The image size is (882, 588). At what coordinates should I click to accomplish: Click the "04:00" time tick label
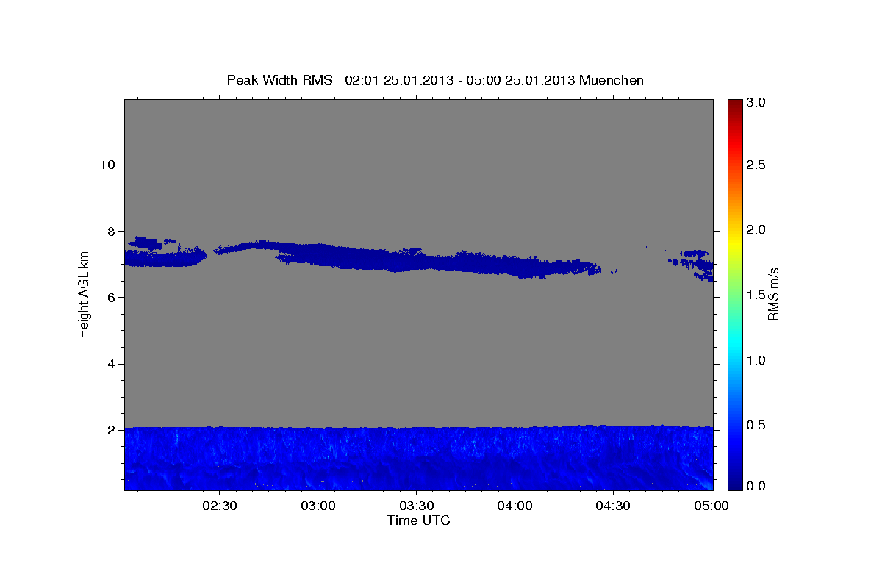514,506
